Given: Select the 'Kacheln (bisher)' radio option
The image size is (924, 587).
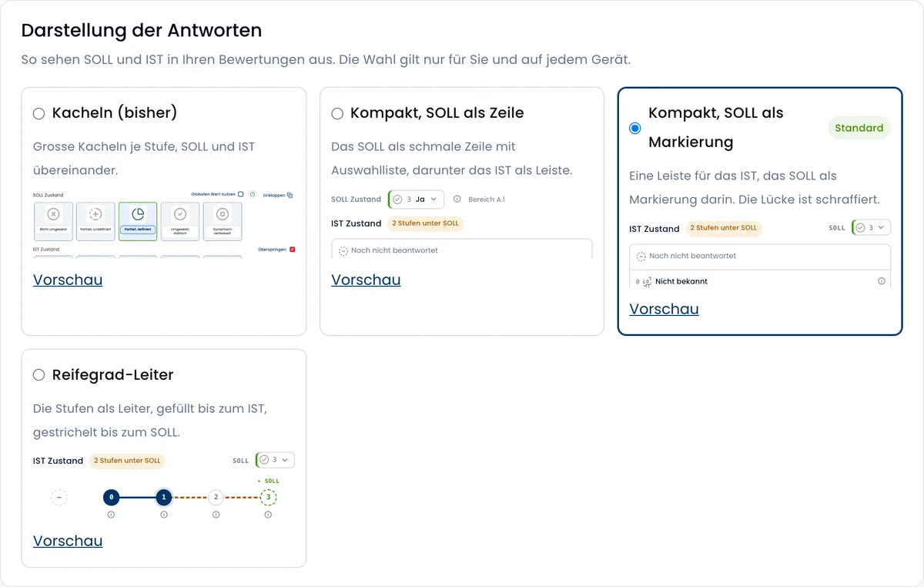Looking at the screenshot, I should pos(39,114).
